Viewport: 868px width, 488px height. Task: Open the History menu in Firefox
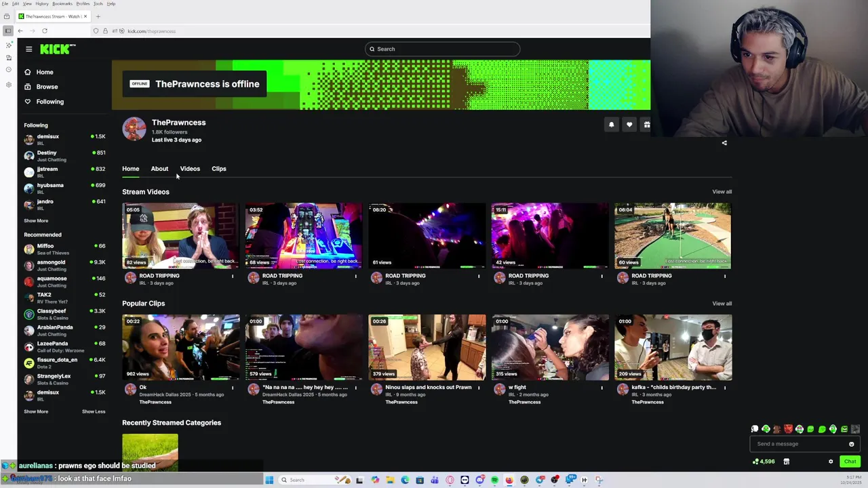click(x=41, y=3)
